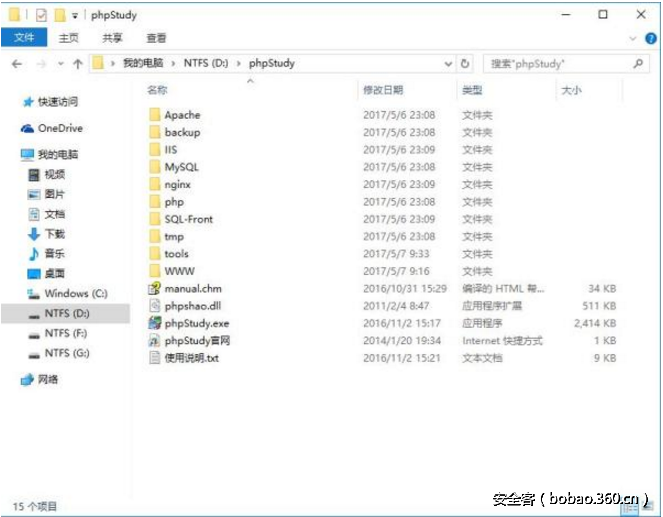
Task: Select 我的电脑 in the navigation pane
Action: (x=49, y=154)
